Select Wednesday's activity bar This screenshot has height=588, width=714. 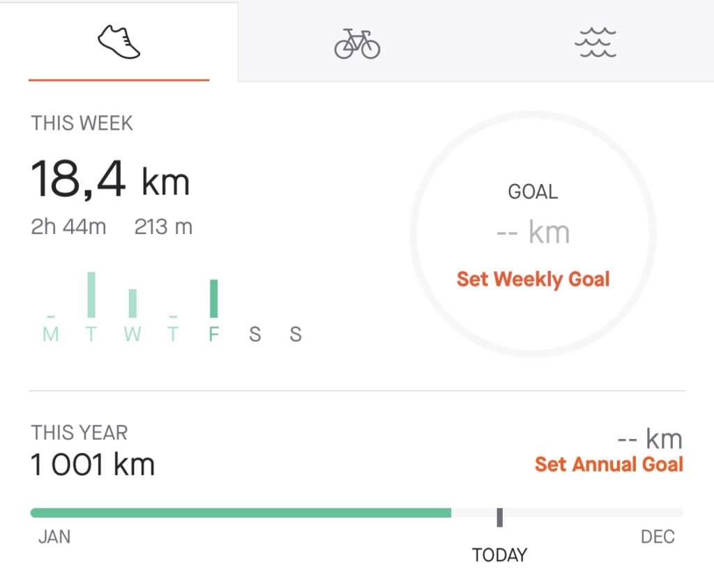coord(132,303)
